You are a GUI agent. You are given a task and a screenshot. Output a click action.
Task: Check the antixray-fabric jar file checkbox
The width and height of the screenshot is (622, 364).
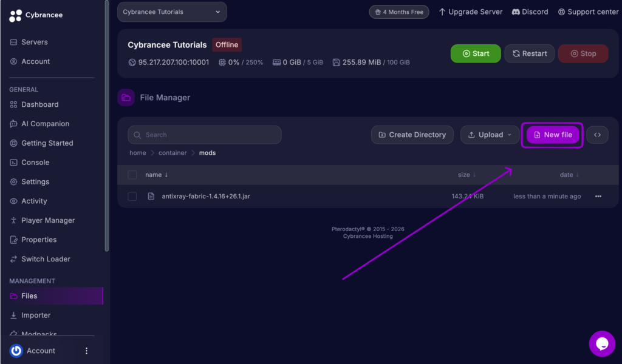click(x=132, y=196)
